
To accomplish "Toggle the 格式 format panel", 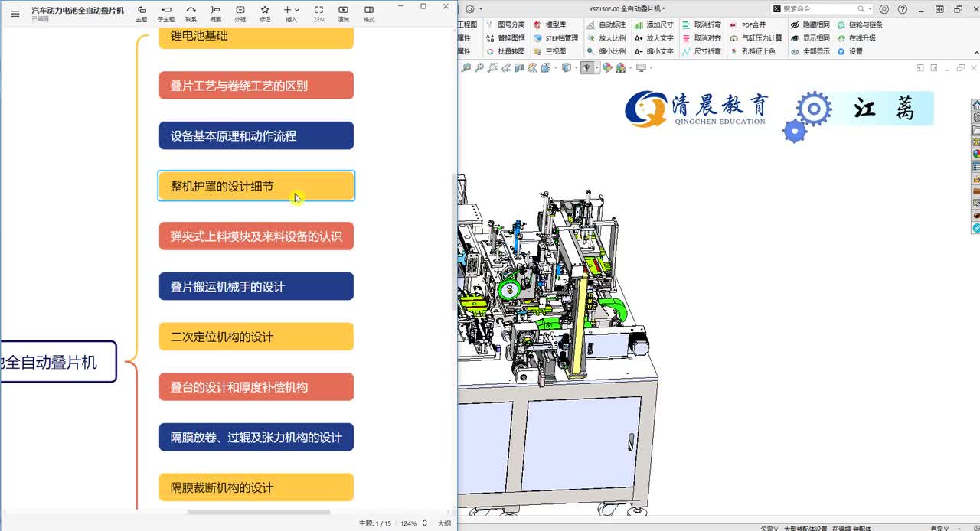I will (x=369, y=14).
